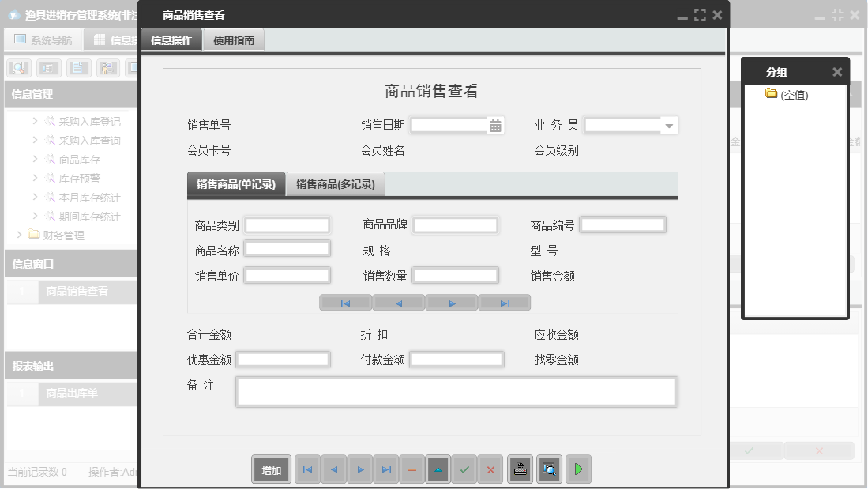The width and height of the screenshot is (868, 490).
Task: Click the red X cancel icon
Action: pyautogui.click(x=490, y=469)
